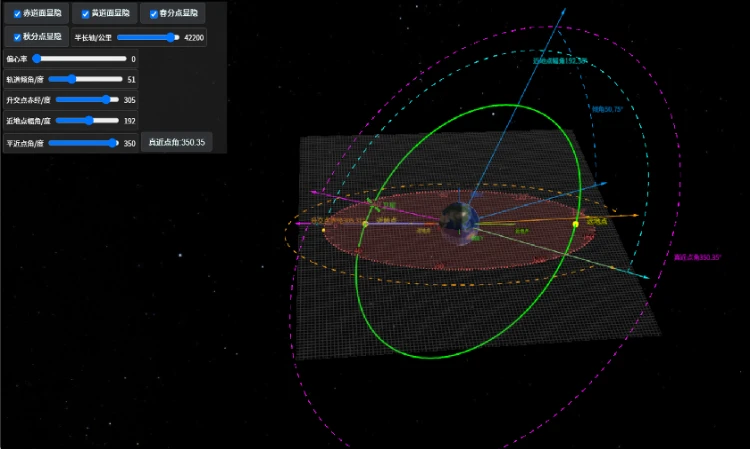Click the orange arrowhead pointing right

(636, 216)
